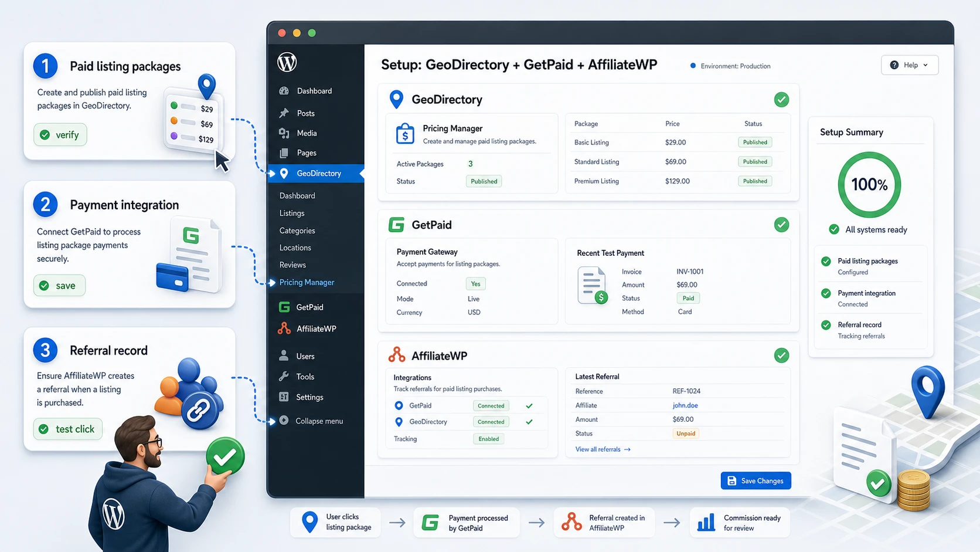Click the AffiliateWP section logo icon
Image resolution: width=980 pixels, height=552 pixels.
tap(397, 355)
